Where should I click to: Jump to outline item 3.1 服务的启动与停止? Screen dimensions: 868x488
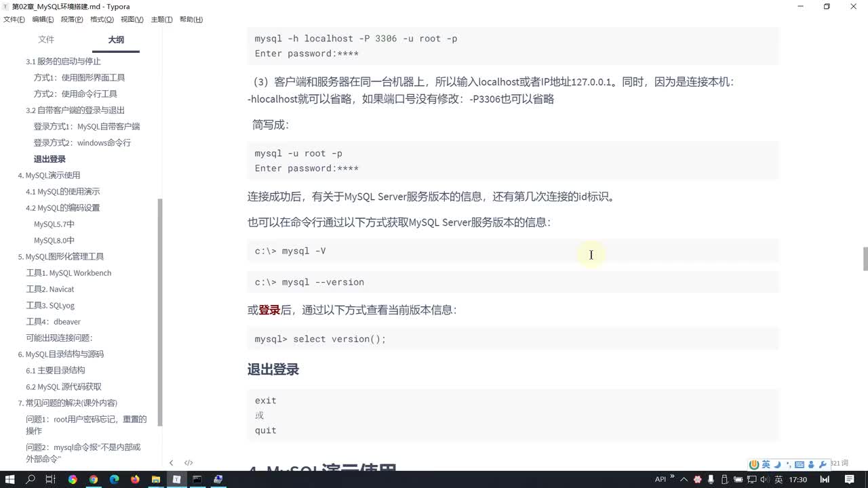click(64, 62)
